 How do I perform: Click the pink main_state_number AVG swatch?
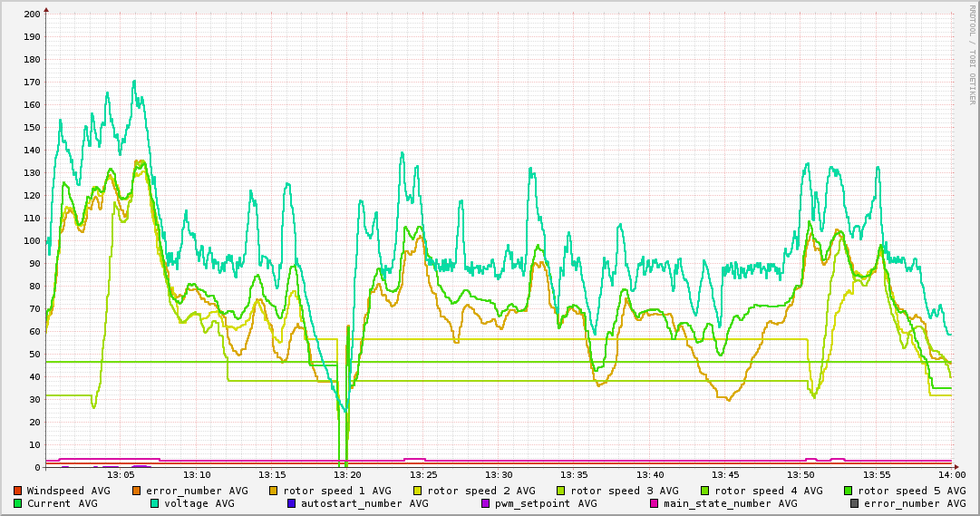tap(654, 503)
